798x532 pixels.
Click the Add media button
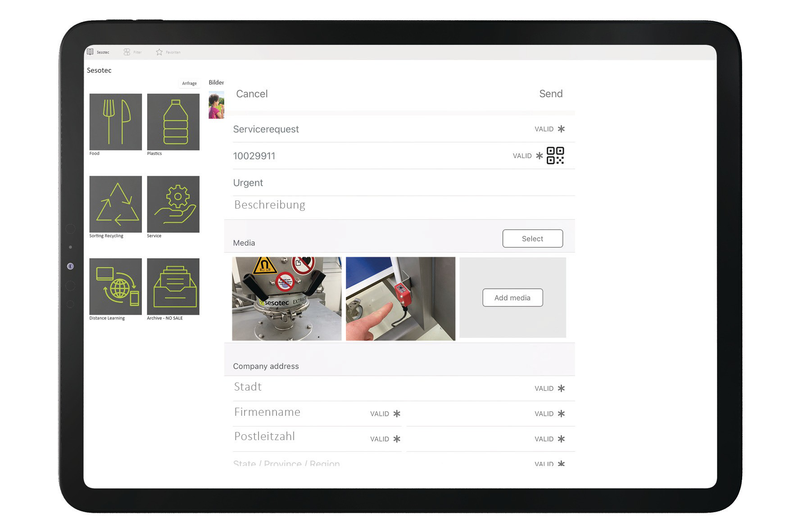click(x=512, y=298)
